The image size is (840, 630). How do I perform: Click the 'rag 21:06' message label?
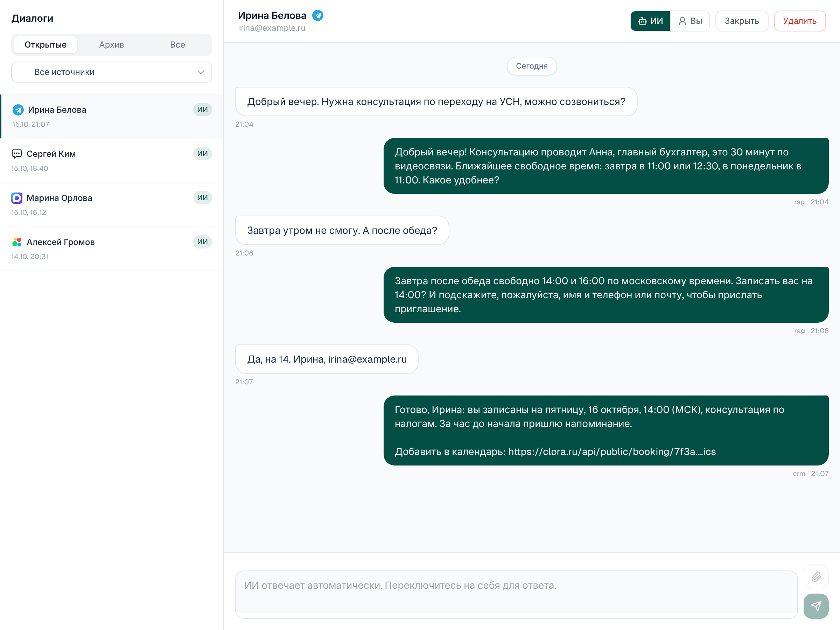(811, 331)
